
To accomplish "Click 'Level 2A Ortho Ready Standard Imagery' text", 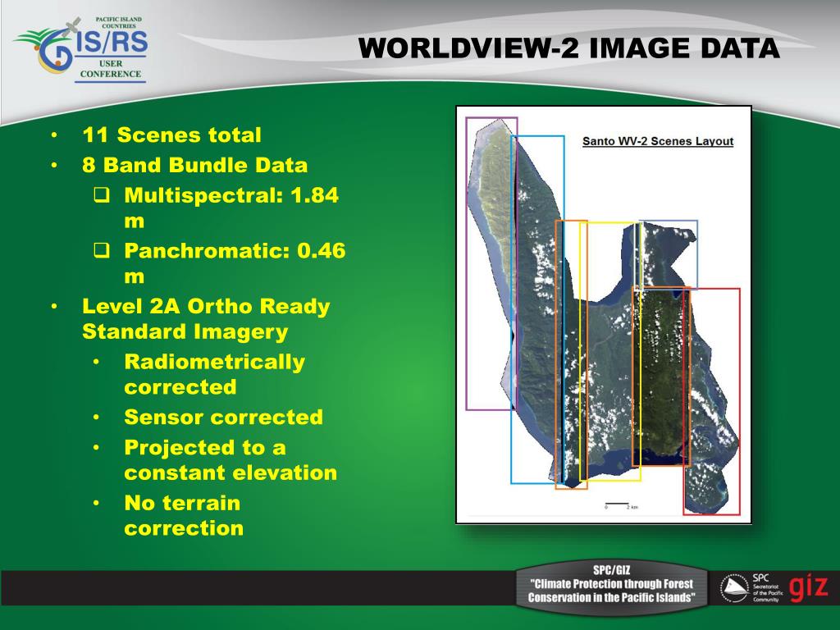I will 206,319.
